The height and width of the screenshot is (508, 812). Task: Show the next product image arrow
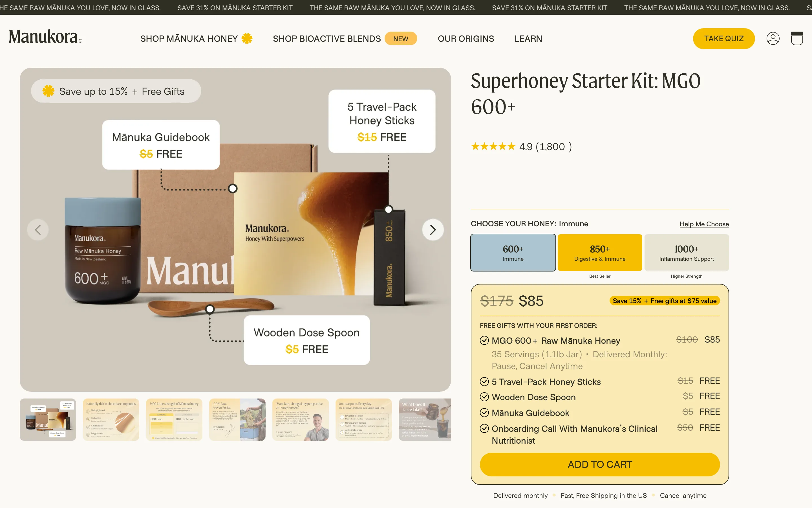point(433,230)
